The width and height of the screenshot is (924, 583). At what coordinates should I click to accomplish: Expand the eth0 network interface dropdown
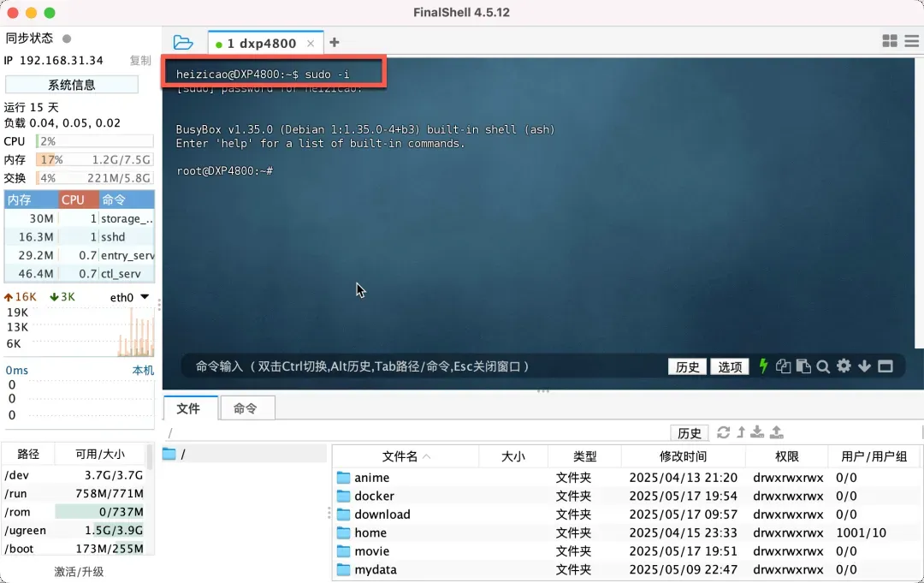coord(145,296)
